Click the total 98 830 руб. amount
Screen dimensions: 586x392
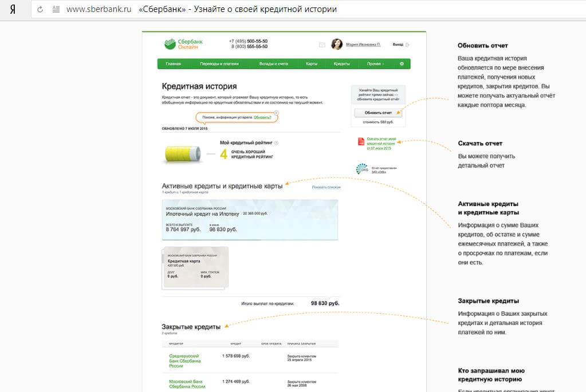pyautogui.click(x=325, y=303)
